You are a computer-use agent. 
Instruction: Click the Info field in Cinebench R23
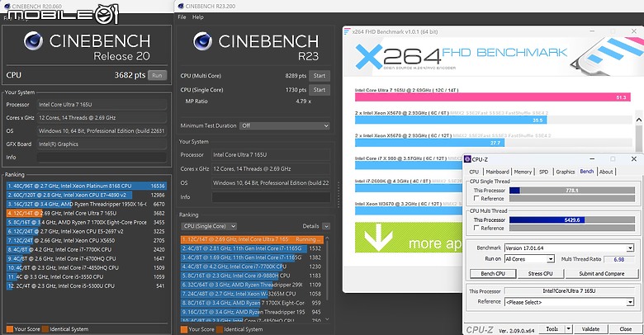(x=271, y=197)
